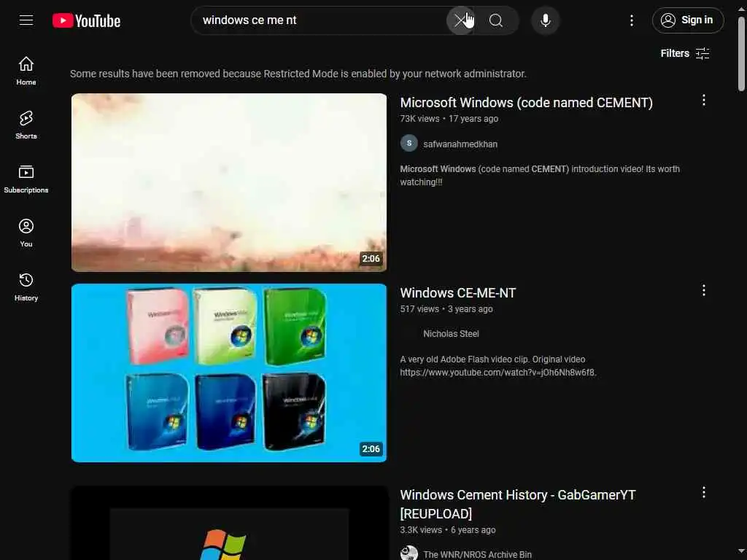
Task: Click the scrollbar down arrow
Action: coord(741,551)
